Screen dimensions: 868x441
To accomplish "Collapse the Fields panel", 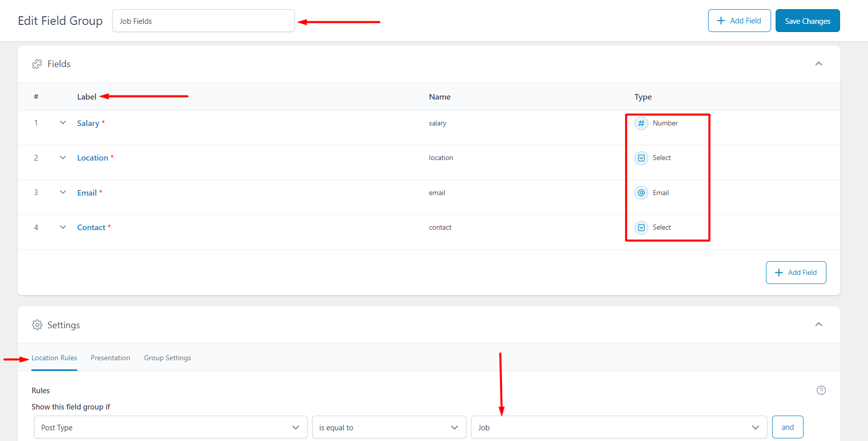I will [x=818, y=64].
